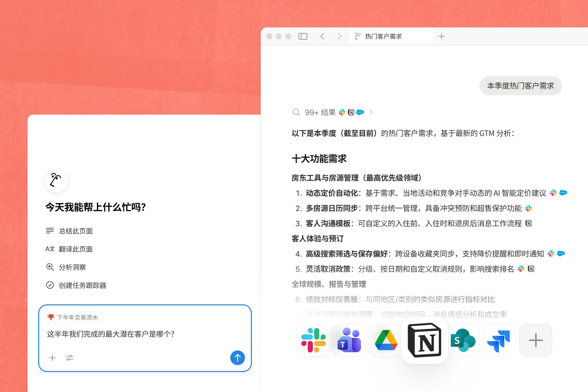The height and width of the screenshot is (392, 588).
Task: Open the Microsoft Teams connector
Action: click(349, 340)
